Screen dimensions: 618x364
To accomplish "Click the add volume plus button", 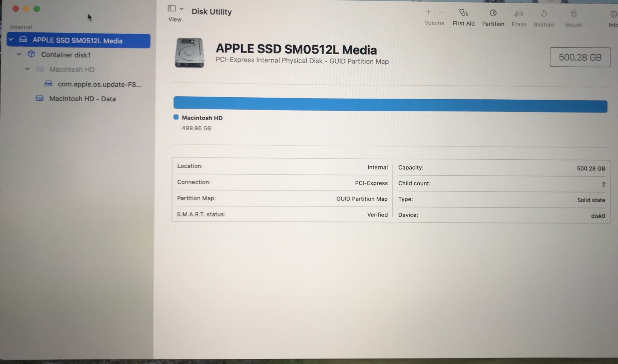I will coord(428,12).
